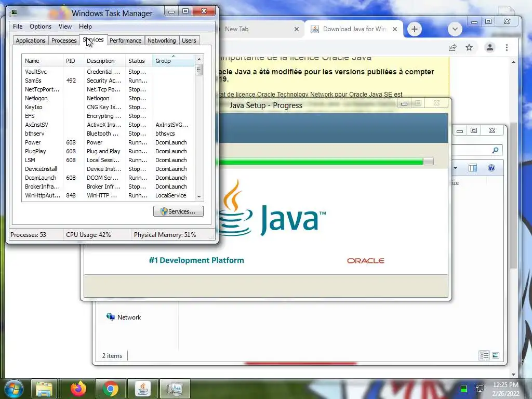This screenshot has height=399, width=532.
Task: Select the SamSs service row
Action: [x=108, y=81]
